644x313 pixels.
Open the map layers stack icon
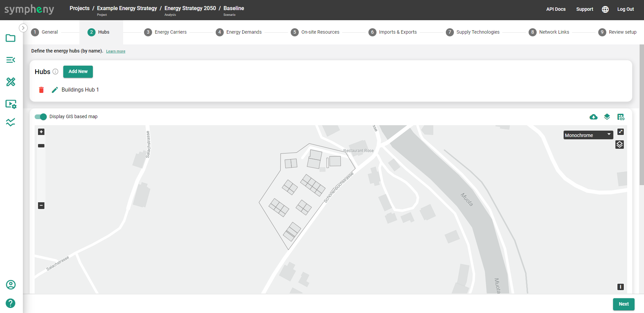coord(619,145)
